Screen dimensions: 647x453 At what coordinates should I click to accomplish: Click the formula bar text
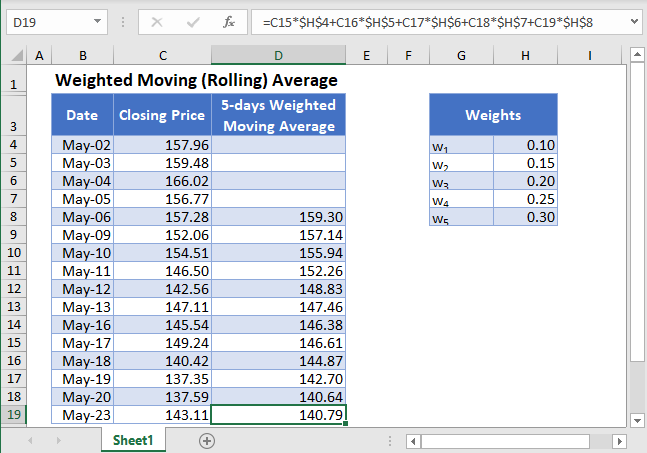point(428,22)
